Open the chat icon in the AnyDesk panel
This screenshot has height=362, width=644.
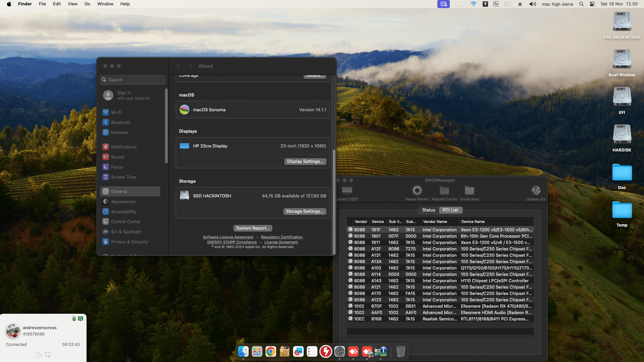48,355
